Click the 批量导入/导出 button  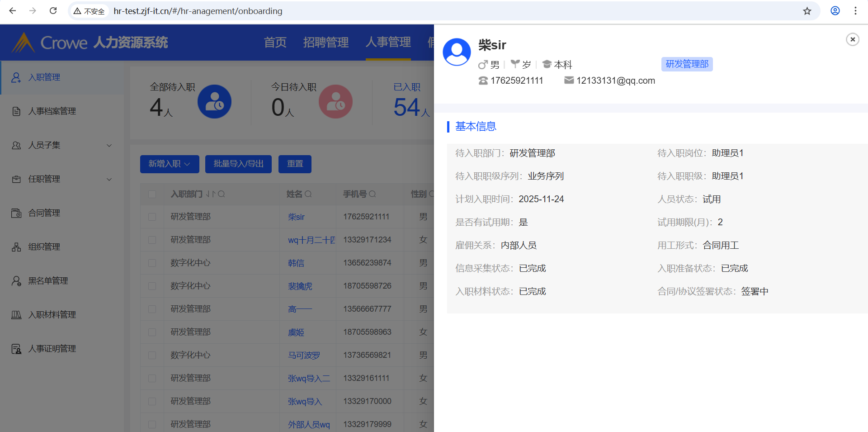tap(238, 164)
